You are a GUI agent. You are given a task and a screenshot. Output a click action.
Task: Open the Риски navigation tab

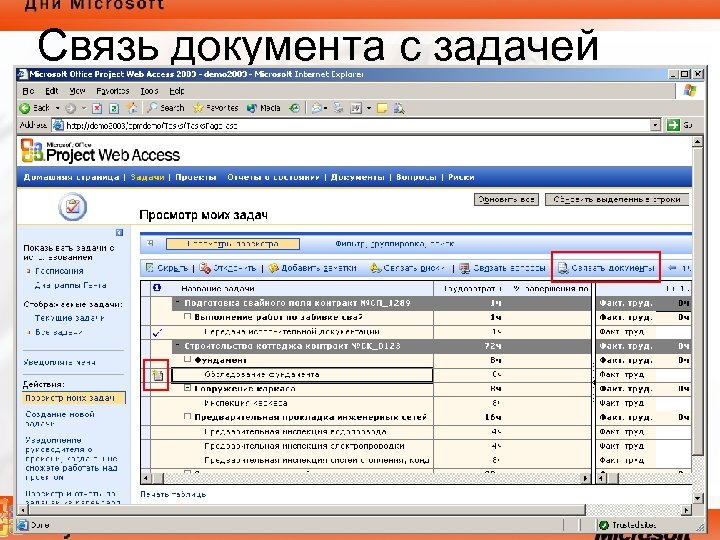pos(461,177)
